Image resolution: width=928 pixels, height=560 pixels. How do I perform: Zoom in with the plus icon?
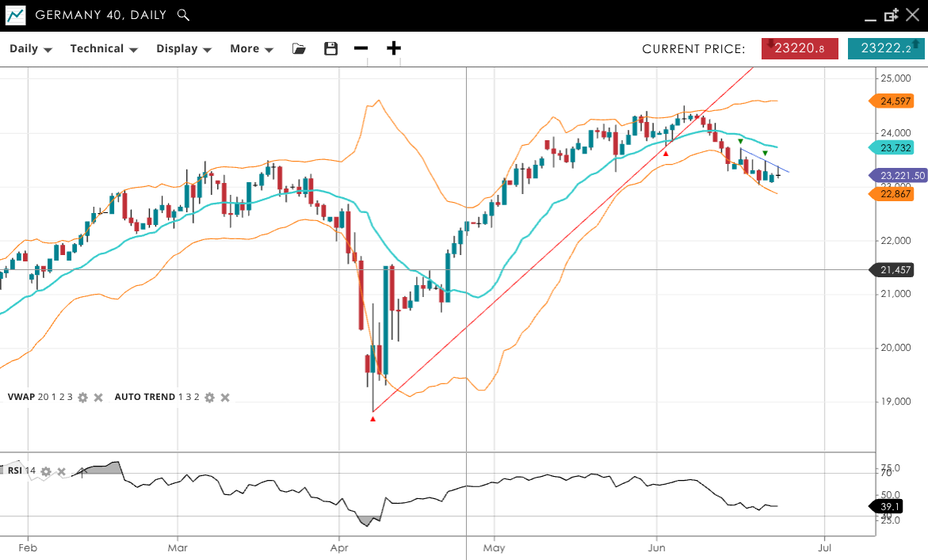tap(394, 48)
